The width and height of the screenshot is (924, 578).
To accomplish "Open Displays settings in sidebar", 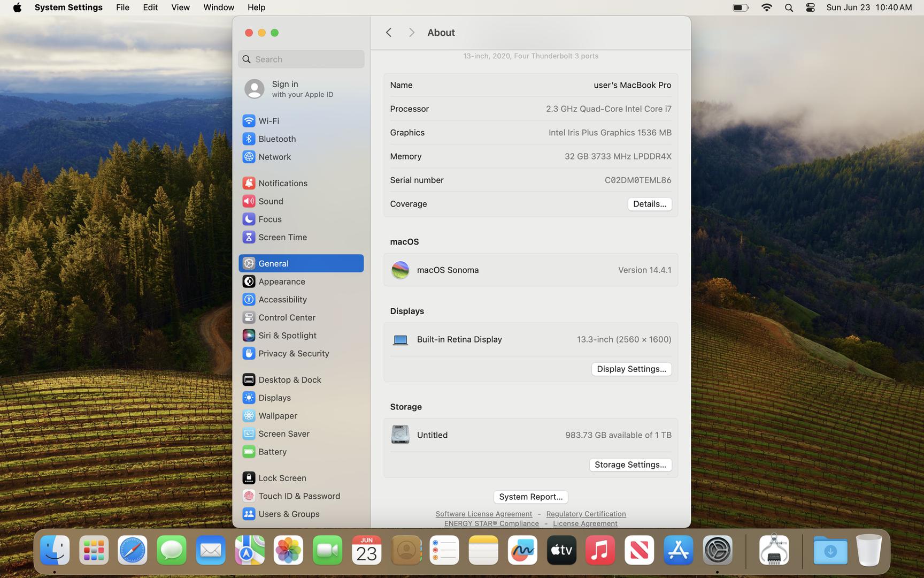I will (x=301, y=398).
